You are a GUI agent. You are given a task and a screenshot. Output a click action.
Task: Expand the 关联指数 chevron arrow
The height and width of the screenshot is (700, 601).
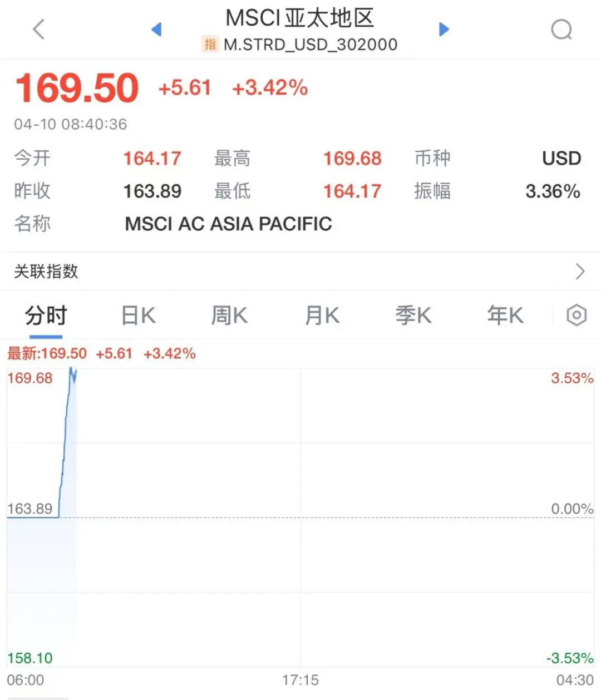pos(580,271)
